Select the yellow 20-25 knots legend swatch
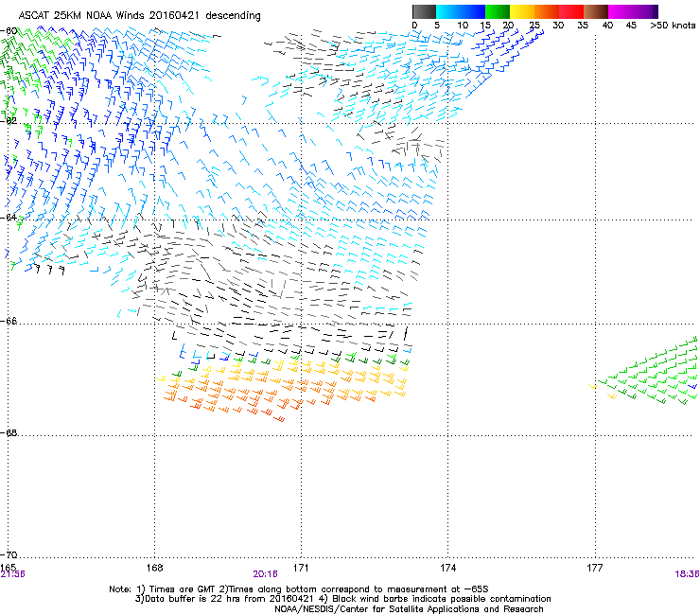The width and height of the screenshot is (700, 615). [522, 11]
